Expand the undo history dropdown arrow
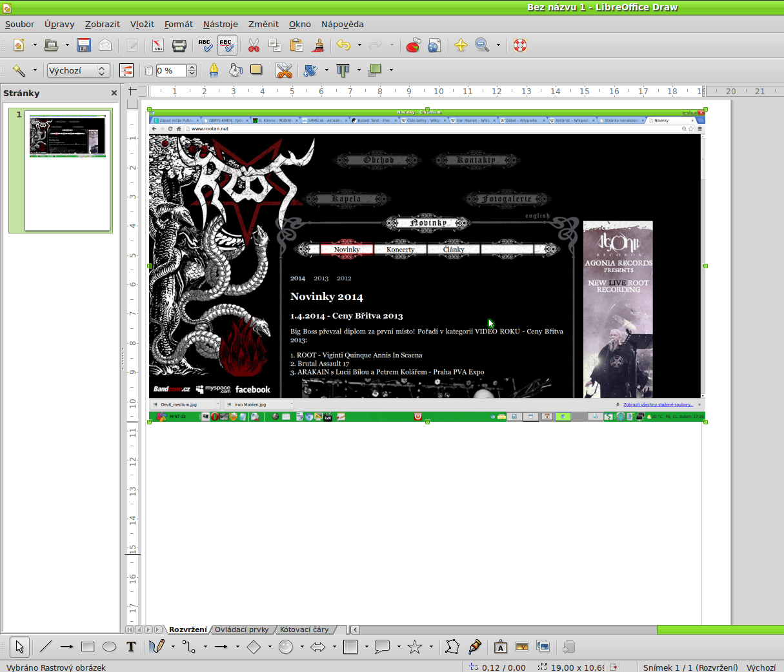This screenshot has height=672, width=784. pos(359,45)
